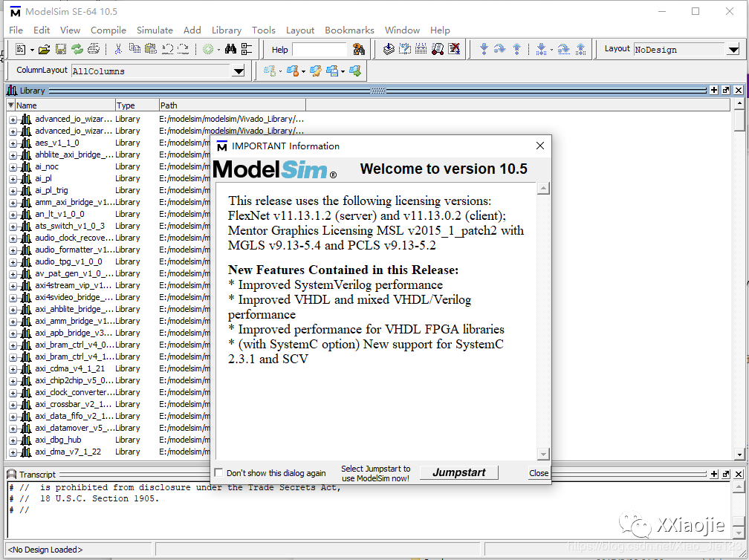Click the Simulate icon with scroll on red wheels
The height and width of the screenshot is (560, 749).
[x=438, y=49]
